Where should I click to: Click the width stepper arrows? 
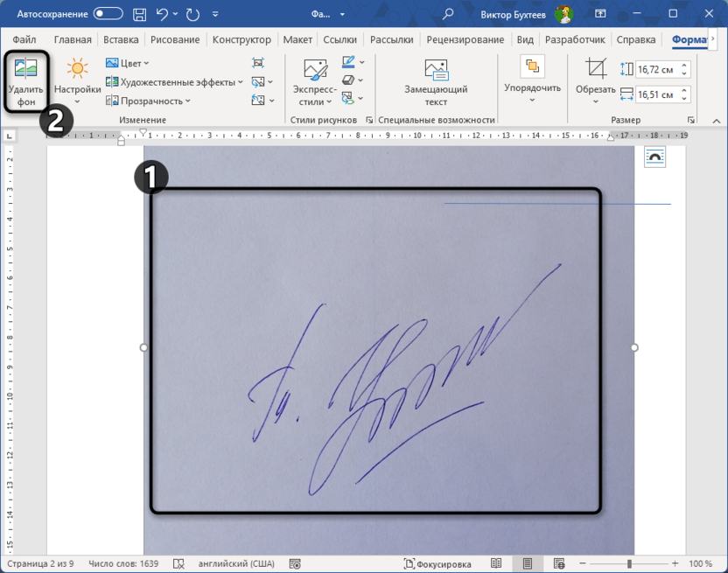(x=684, y=94)
